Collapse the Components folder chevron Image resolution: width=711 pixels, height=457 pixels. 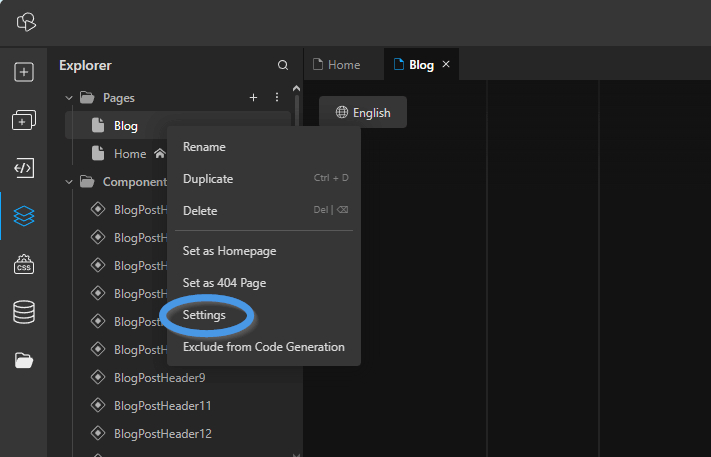tap(69, 182)
